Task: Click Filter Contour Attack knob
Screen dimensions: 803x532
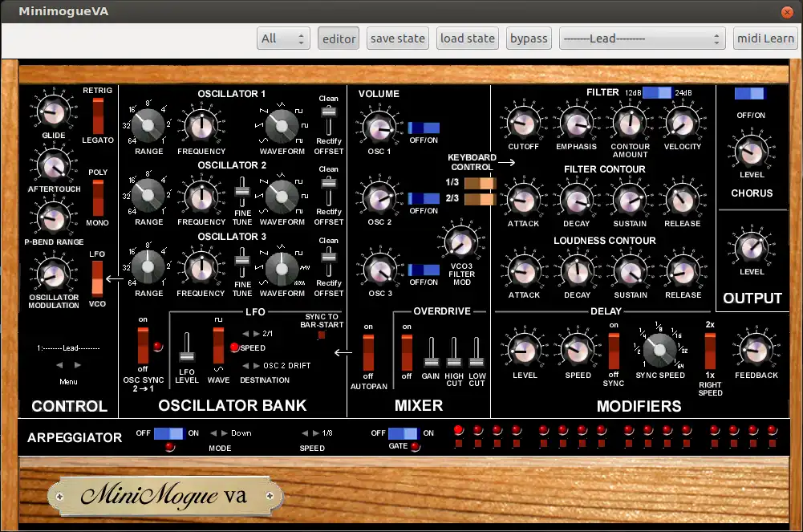Action: (x=523, y=200)
